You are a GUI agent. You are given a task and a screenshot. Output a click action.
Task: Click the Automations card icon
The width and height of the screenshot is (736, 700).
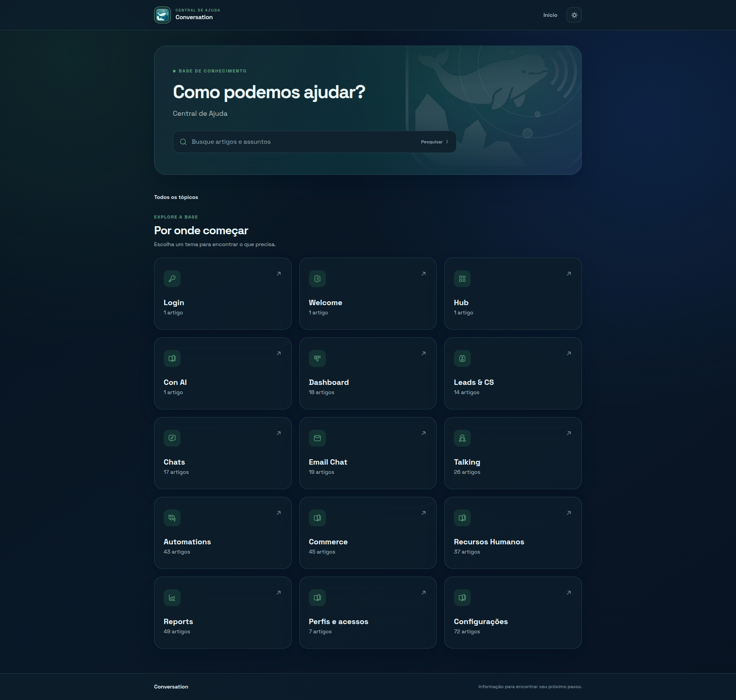[x=172, y=518]
